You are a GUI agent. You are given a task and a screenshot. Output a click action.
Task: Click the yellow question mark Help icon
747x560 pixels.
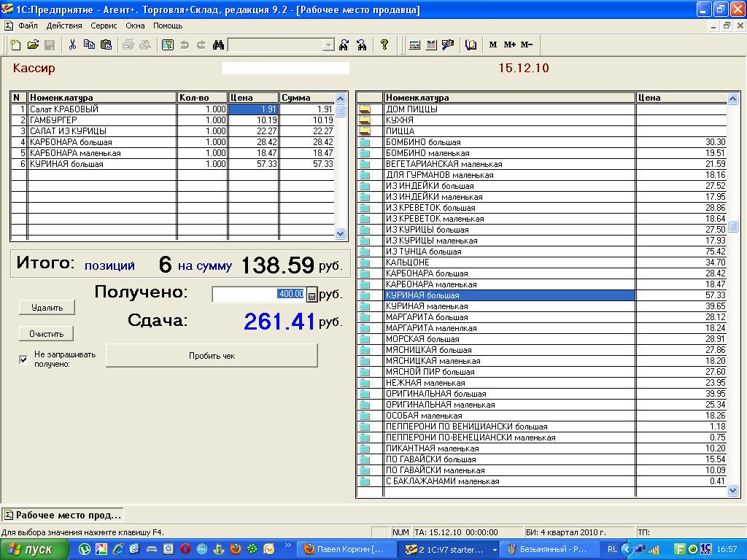tap(384, 44)
